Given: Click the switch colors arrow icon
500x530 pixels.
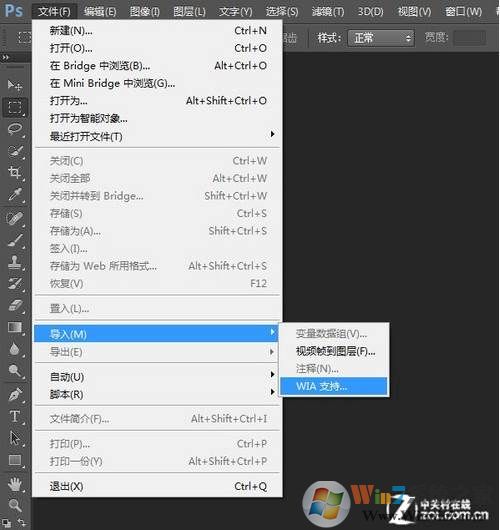Looking at the screenshot, I should (x=22, y=523).
